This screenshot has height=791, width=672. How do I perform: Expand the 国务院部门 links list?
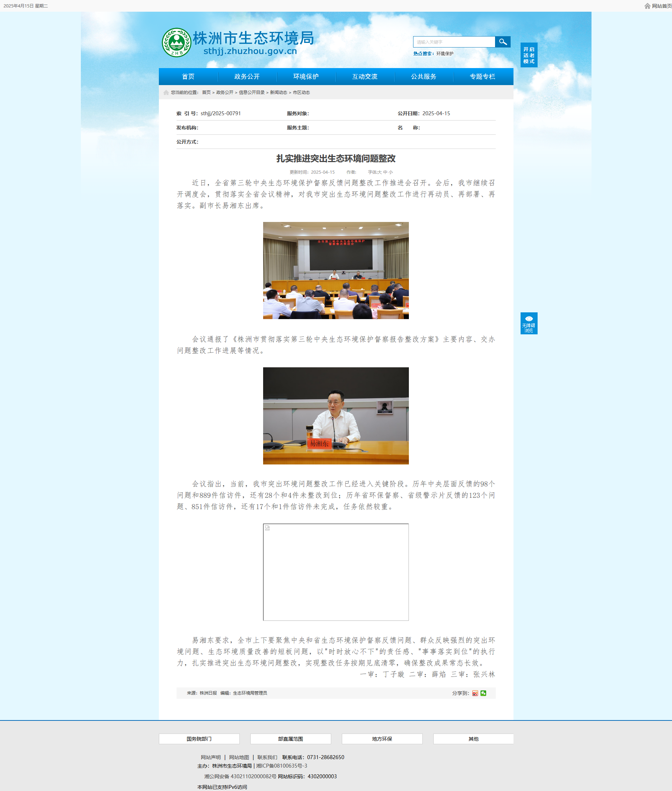coord(199,739)
